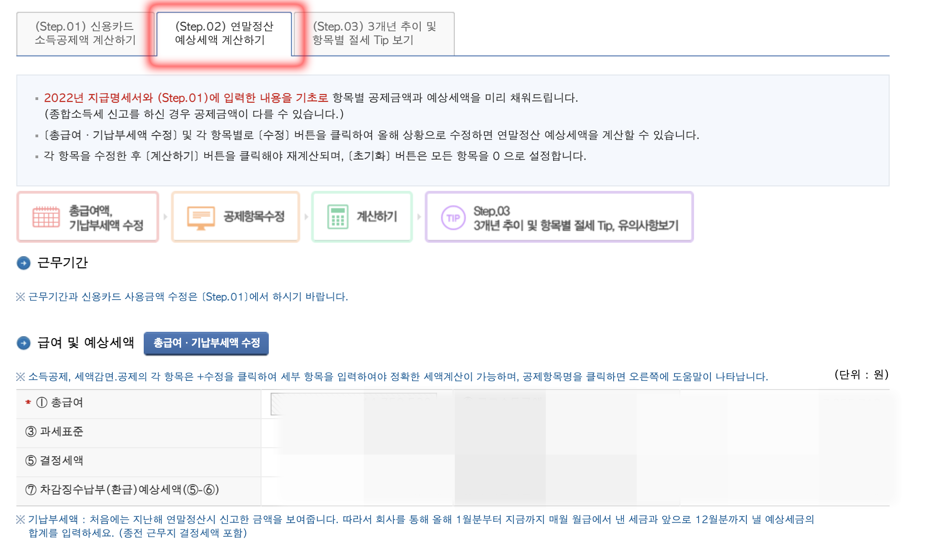The height and width of the screenshot is (560, 936).
Task: Select the Step.02 연말정산 예상세액 tab
Action: point(225,33)
